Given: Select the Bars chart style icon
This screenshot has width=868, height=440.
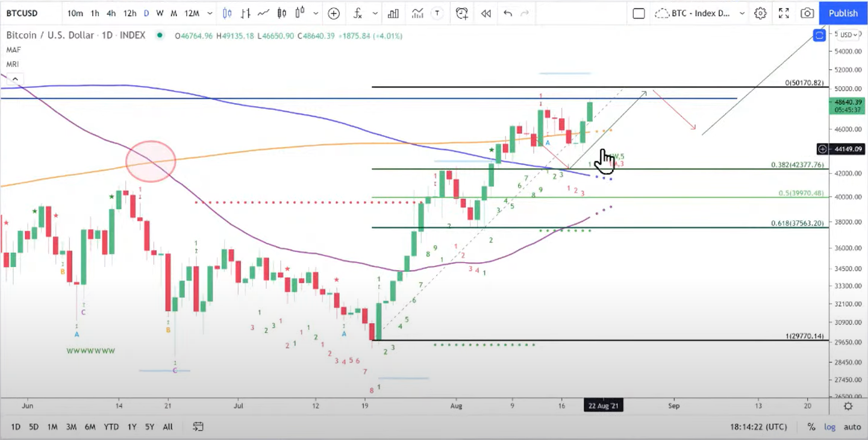Looking at the screenshot, I should 245,13.
